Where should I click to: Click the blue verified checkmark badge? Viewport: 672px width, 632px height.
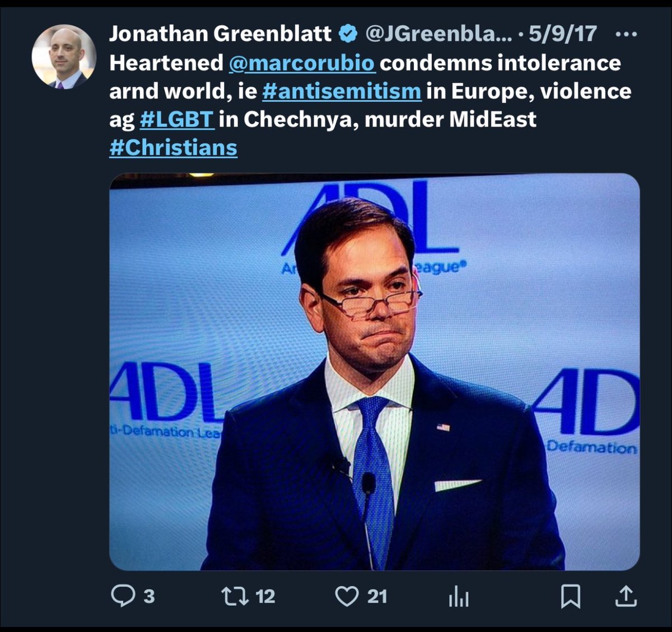[x=348, y=34]
